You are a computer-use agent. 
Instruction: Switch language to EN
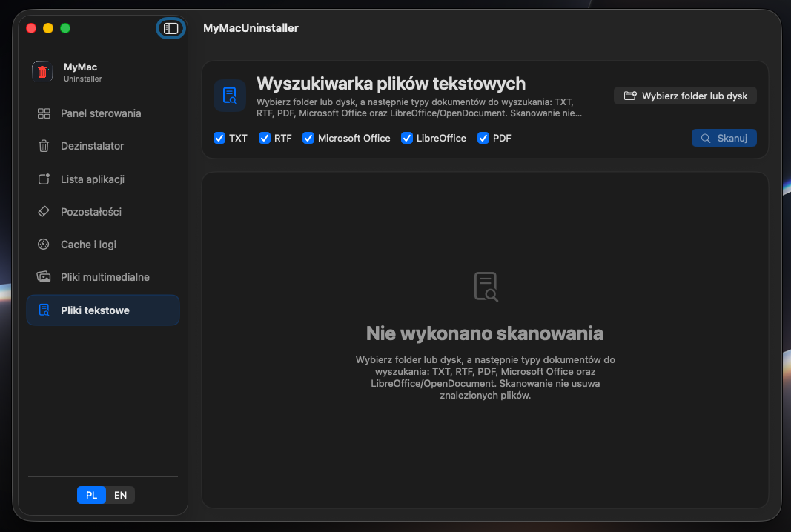coord(120,495)
